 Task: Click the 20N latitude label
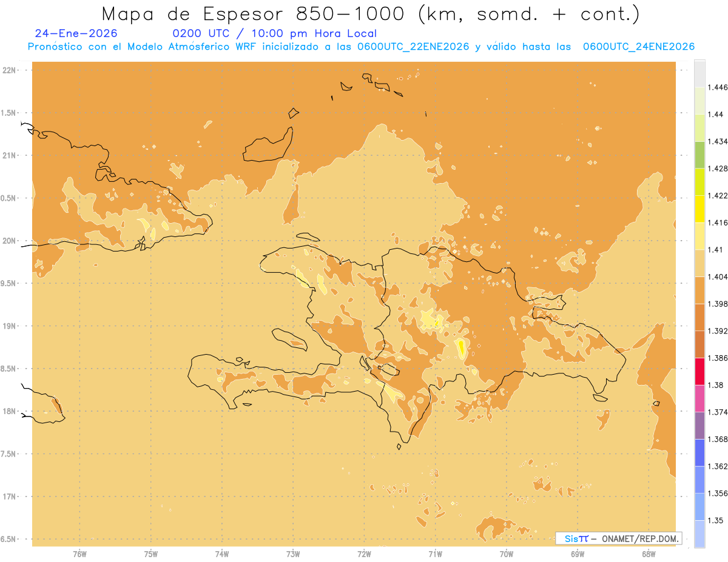pyautogui.click(x=10, y=241)
